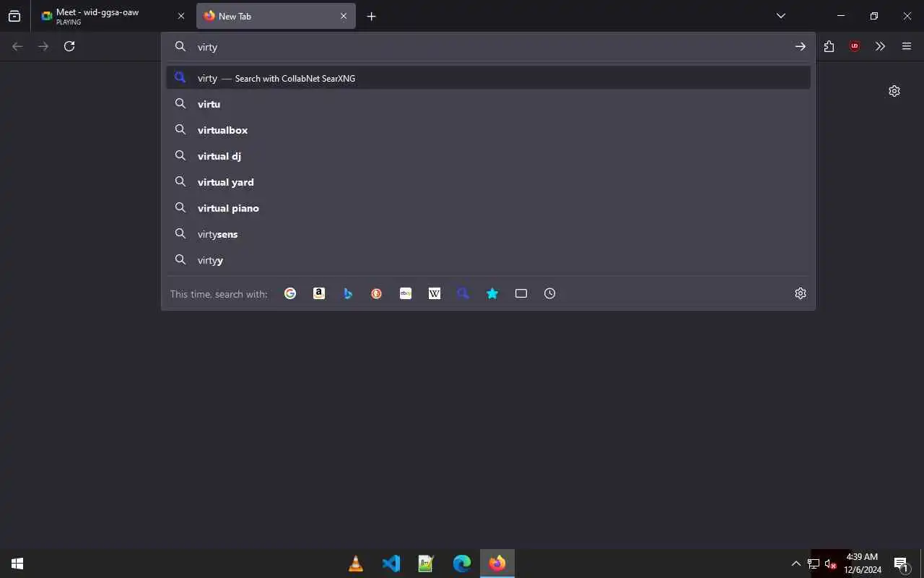The height and width of the screenshot is (578, 924).
Task: Search in open Tabs icon
Action: pos(521,293)
